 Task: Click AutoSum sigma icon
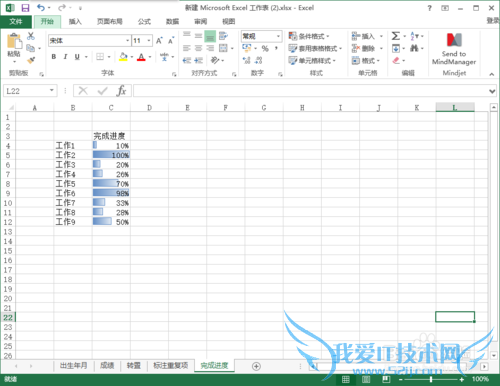coord(396,36)
